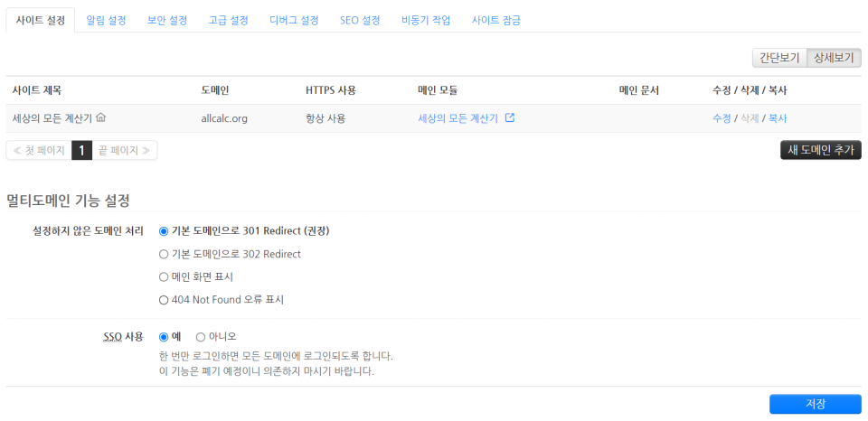Choose 메인 화면 표시 radio button
The width and height of the screenshot is (868, 421).
pos(164,276)
